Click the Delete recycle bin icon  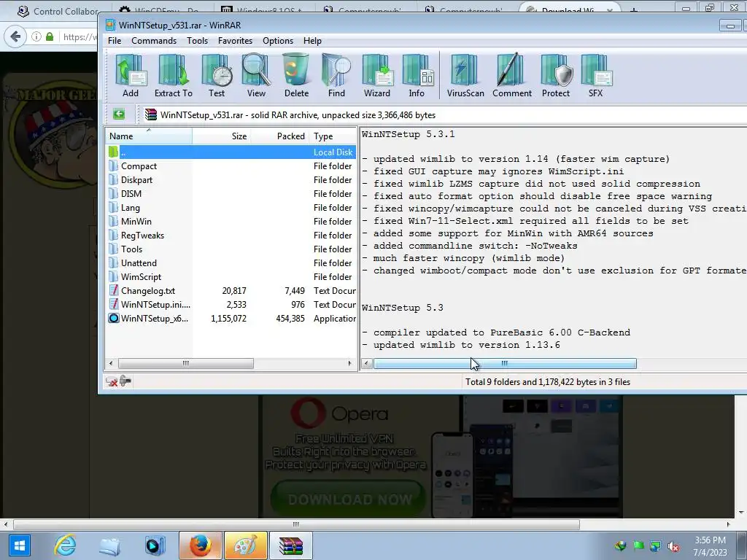(x=296, y=76)
